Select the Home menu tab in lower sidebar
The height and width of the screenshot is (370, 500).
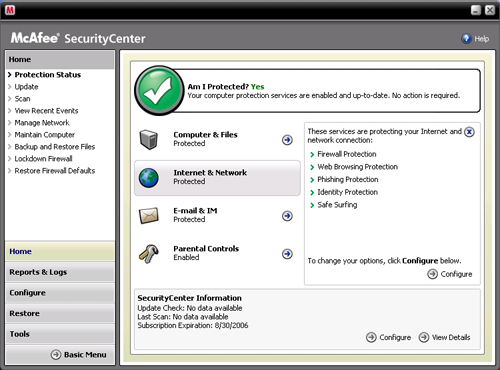click(x=60, y=251)
